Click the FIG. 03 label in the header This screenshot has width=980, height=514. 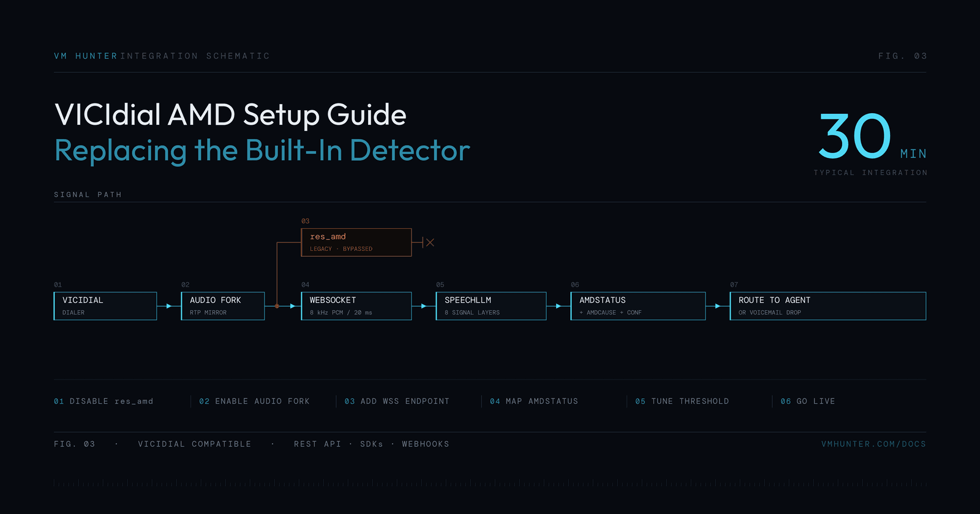(902, 56)
